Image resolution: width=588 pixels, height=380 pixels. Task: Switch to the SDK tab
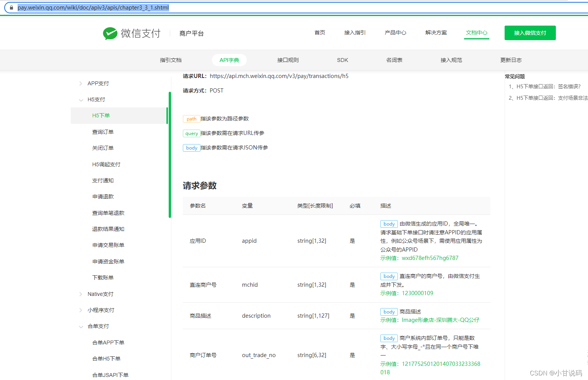pos(342,60)
